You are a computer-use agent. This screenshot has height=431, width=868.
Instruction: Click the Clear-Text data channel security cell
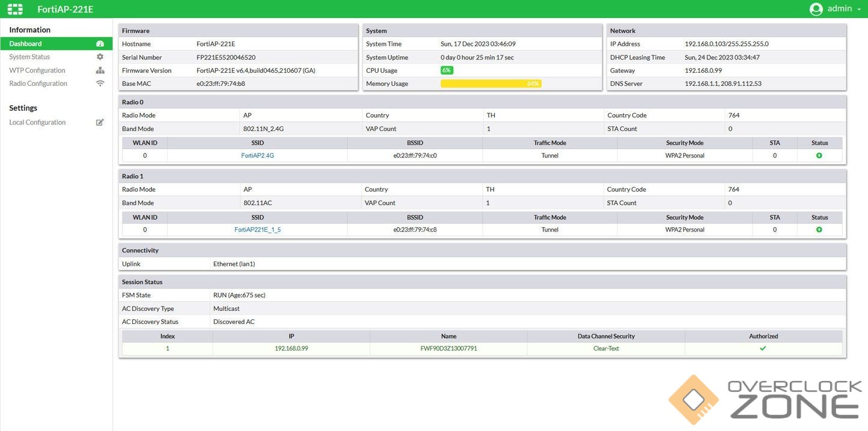(x=606, y=349)
